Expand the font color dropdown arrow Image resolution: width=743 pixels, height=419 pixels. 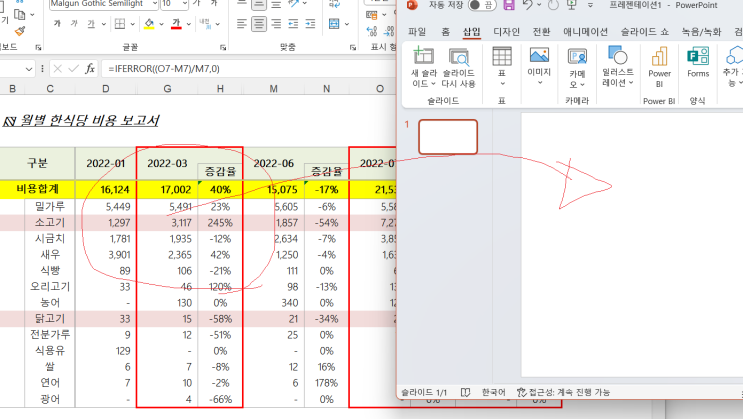(x=189, y=24)
